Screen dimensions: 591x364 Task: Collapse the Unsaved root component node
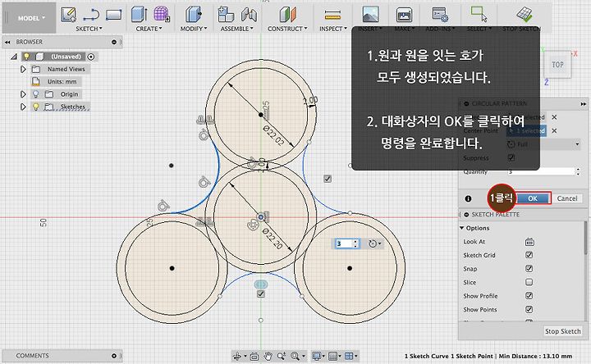(14, 57)
